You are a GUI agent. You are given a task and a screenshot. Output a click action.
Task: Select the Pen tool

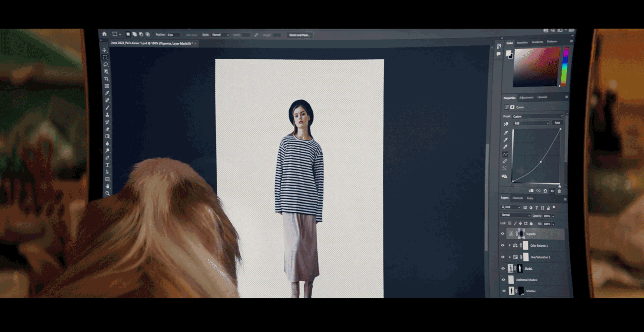(107, 158)
